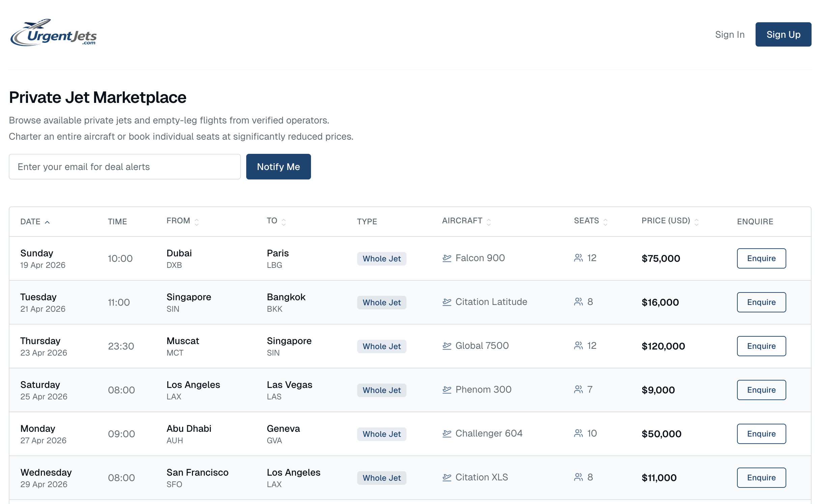This screenshot has height=504, width=821.
Task: Click the seats icon in Singapore–Bangkok row
Action: point(578,302)
